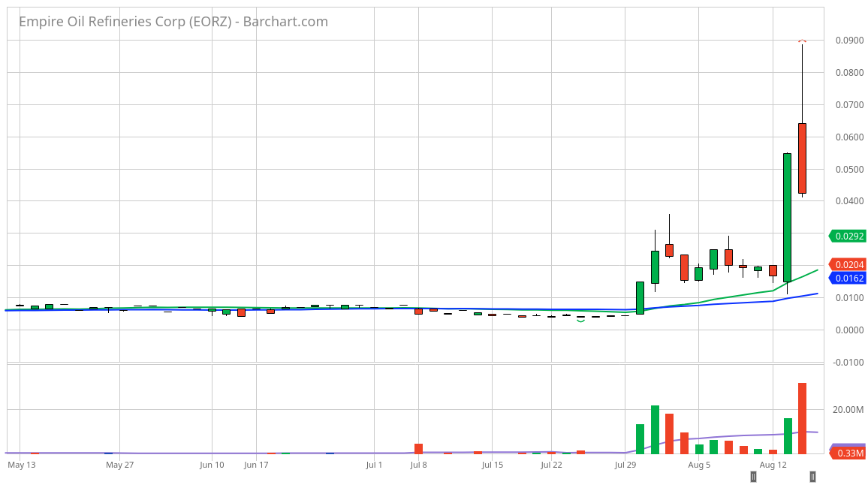The height and width of the screenshot is (488, 868).
Task: Click the first green candlestick after Jul 29
Action: [640, 298]
